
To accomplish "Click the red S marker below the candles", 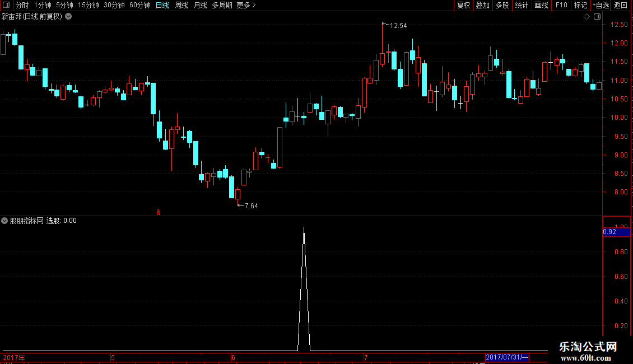I will coord(158,212).
